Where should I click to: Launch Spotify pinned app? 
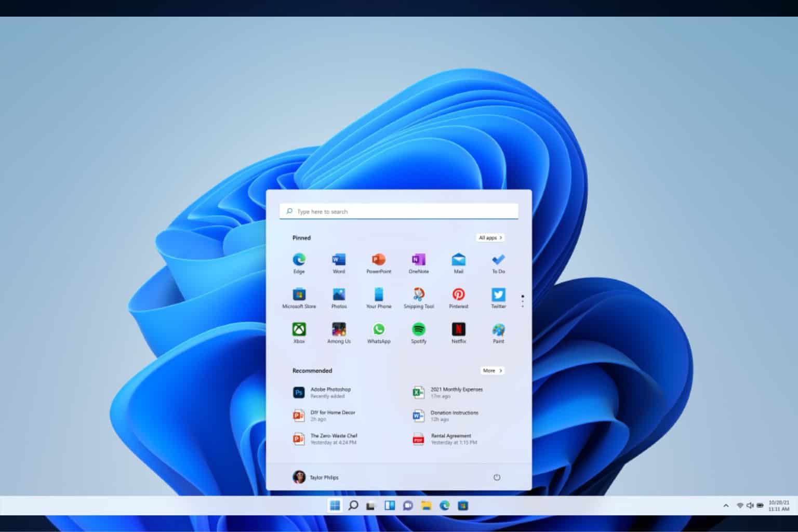point(419,333)
